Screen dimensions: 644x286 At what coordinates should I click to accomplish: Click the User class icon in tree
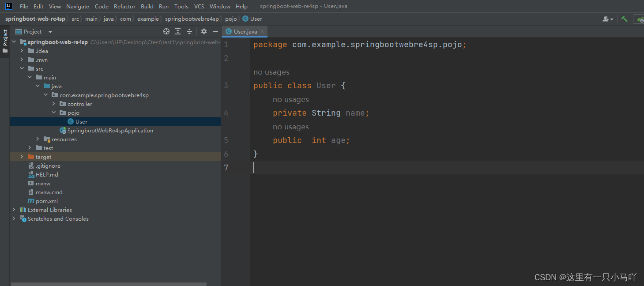pyautogui.click(x=71, y=121)
